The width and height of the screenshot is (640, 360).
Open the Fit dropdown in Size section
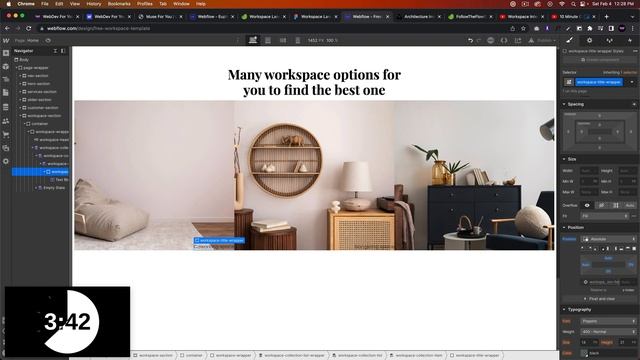click(605, 216)
